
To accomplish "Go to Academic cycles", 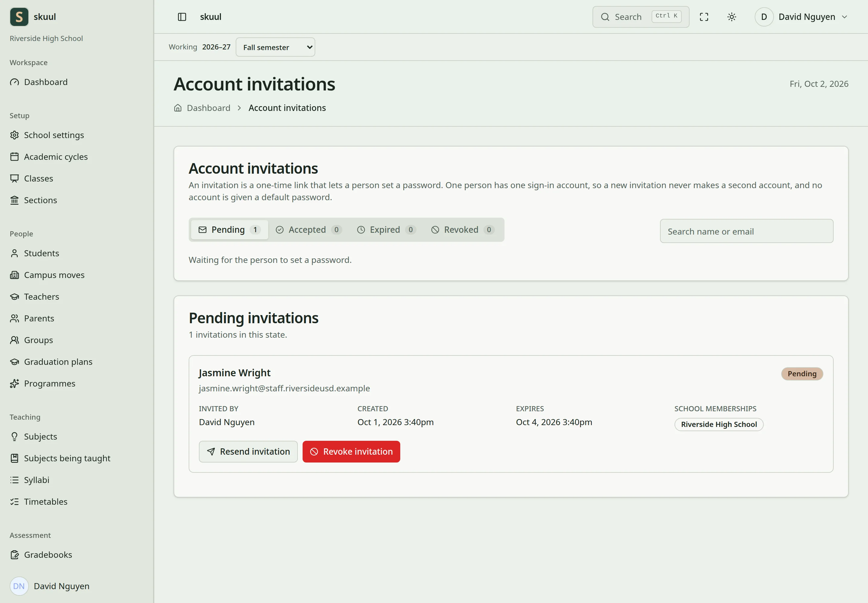I will point(77,157).
